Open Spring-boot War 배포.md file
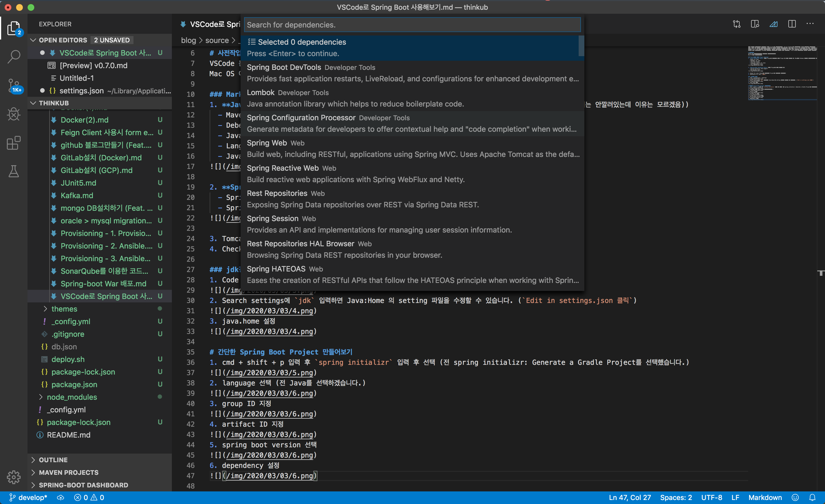 pyautogui.click(x=100, y=283)
